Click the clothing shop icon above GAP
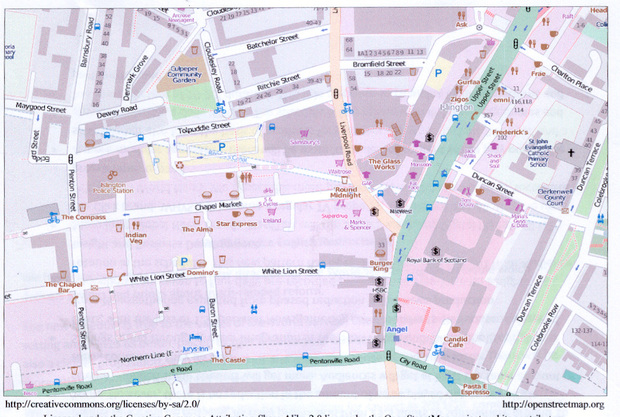 pos(366,175)
